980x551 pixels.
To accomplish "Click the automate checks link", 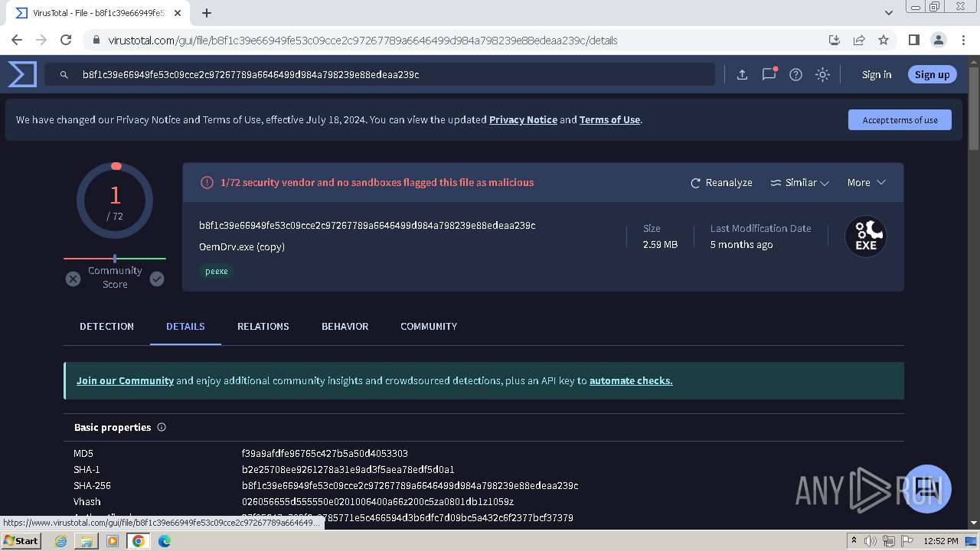I will 631,380.
